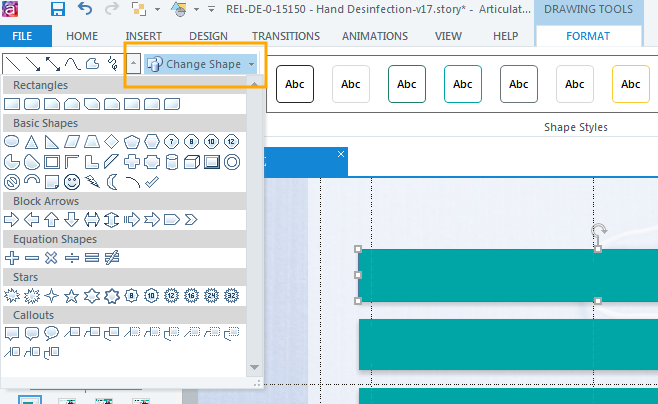Choose the isosceles triangle shape
The width and height of the screenshot is (658, 404).
[x=31, y=142]
